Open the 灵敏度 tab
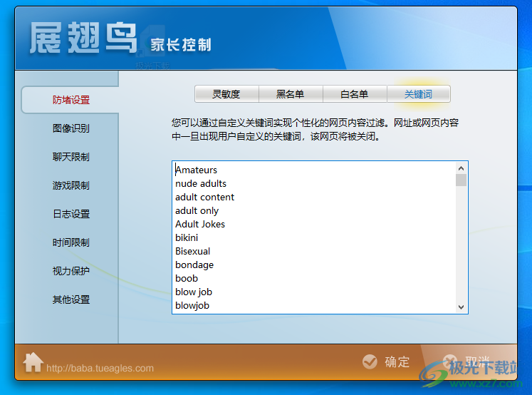Screen dimensions: 532x395 pyautogui.click(x=226, y=94)
